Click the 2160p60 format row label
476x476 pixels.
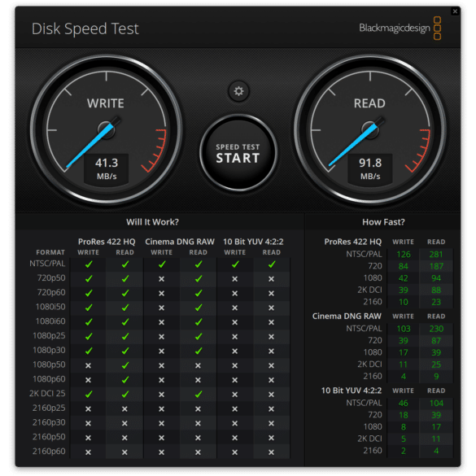point(49,452)
